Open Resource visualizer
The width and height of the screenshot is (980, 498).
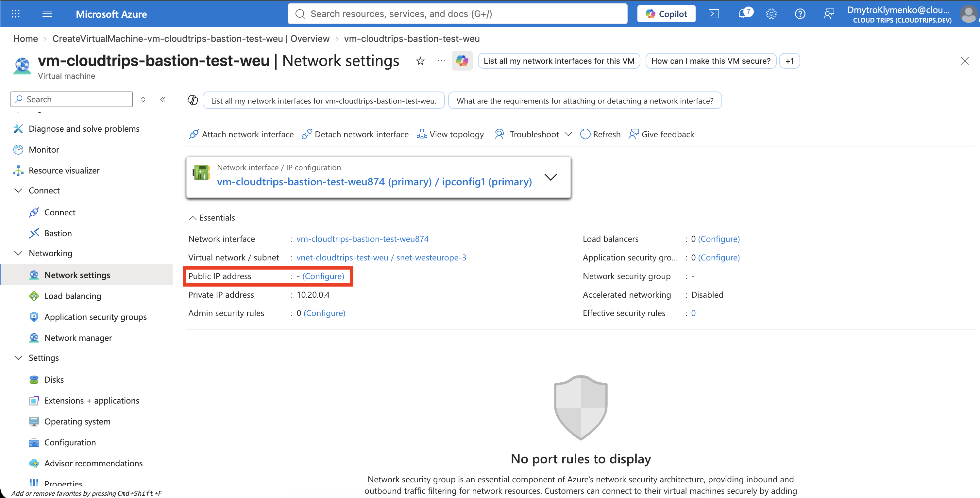[x=64, y=171]
